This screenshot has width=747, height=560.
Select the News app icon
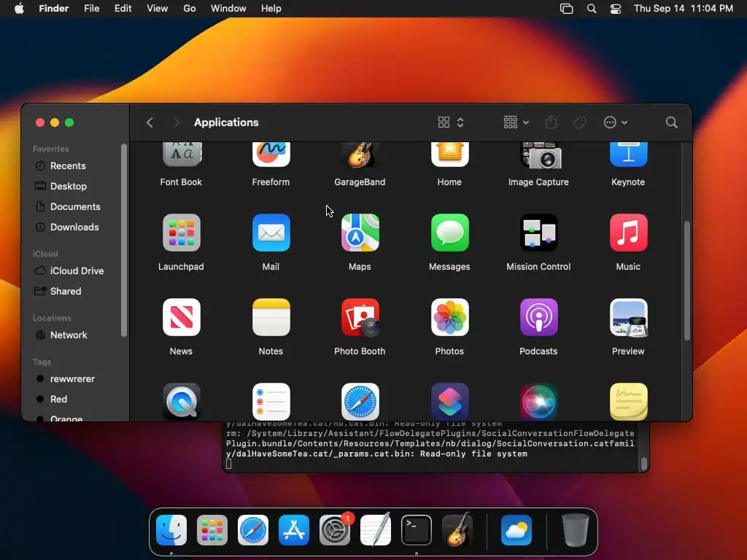point(182,317)
